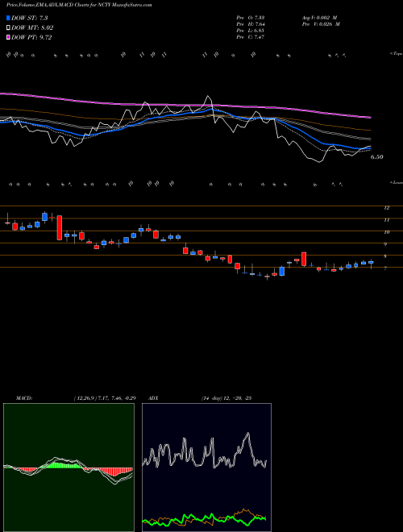Viewport: 403px width, 532px height.
Task: Click the large red candlestick near price 11
Action: [60, 227]
